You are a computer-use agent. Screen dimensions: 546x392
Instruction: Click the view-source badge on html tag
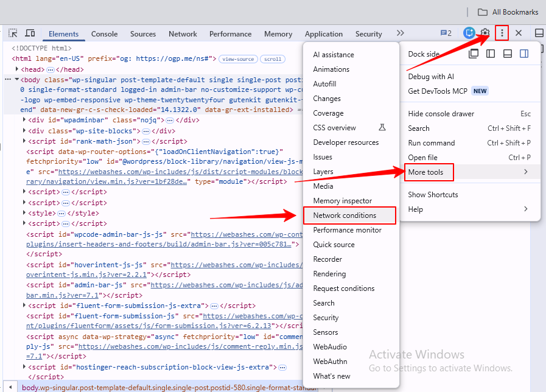point(238,59)
